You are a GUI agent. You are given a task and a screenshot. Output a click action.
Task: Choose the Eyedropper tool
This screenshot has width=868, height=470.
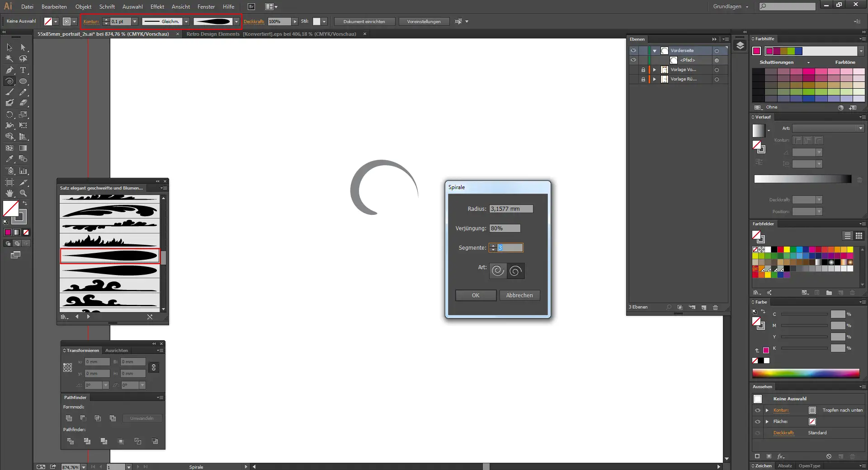point(9,159)
